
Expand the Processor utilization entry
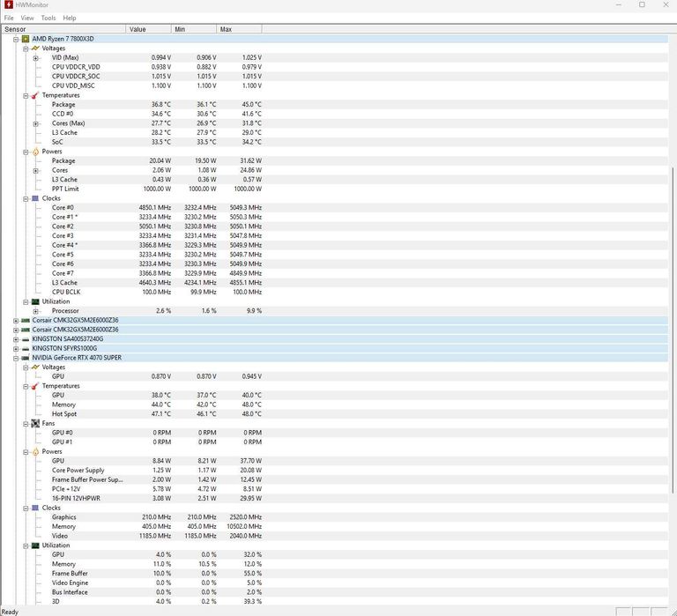tap(36, 311)
